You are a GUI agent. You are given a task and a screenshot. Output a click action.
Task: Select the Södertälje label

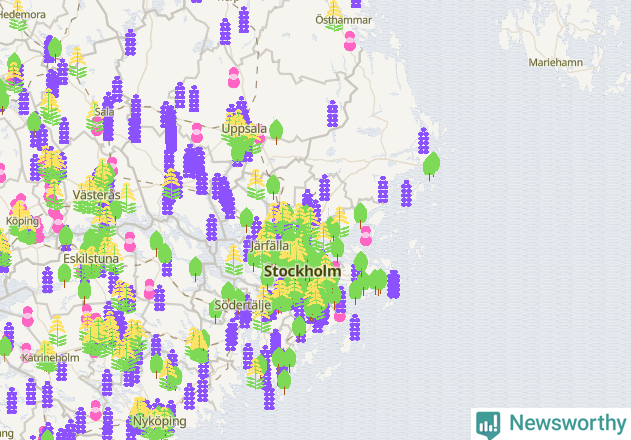[243, 305]
